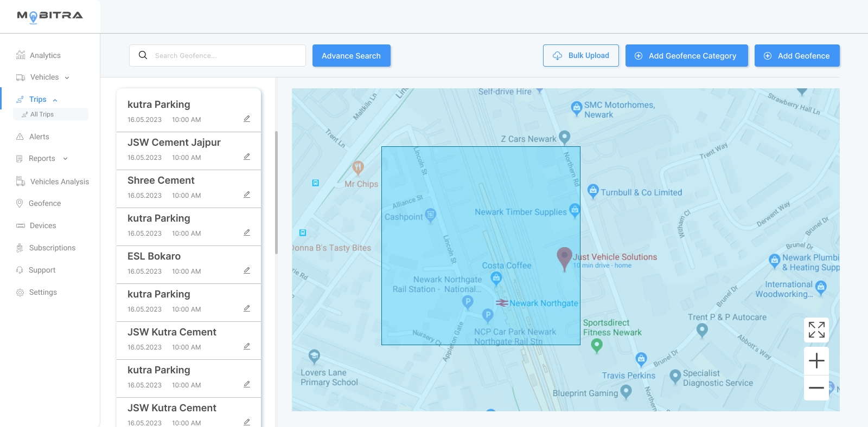868x427 pixels.
Task: Expand the Vehicles menu chevron
Action: coord(67,77)
